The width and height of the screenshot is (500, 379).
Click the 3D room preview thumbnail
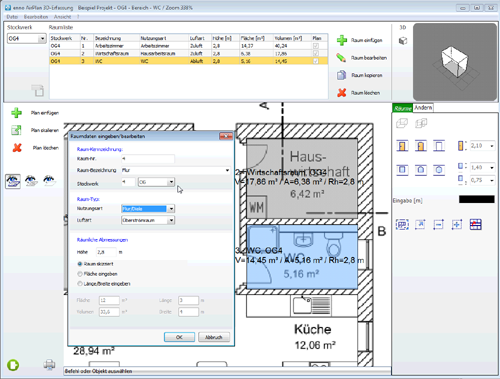coord(455,62)
